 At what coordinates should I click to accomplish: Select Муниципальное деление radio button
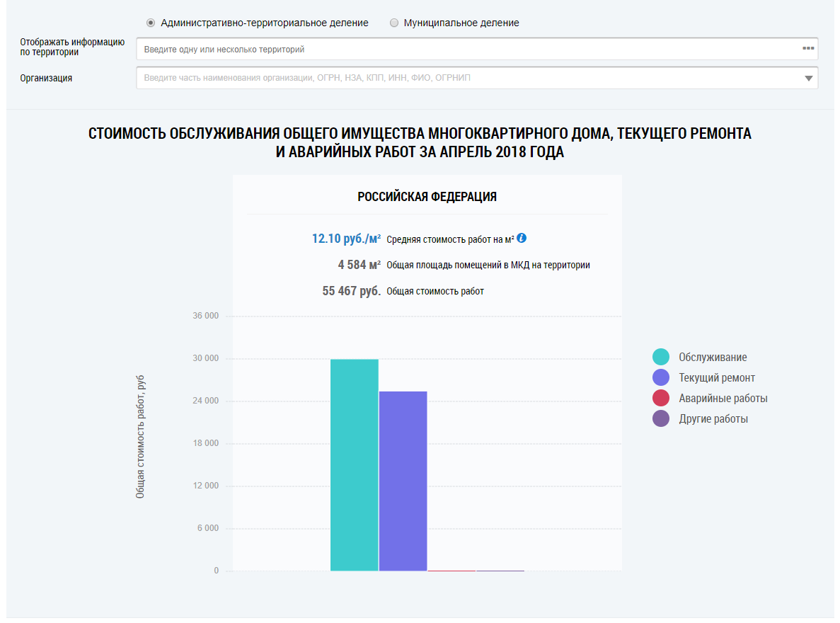pos(394,23)
